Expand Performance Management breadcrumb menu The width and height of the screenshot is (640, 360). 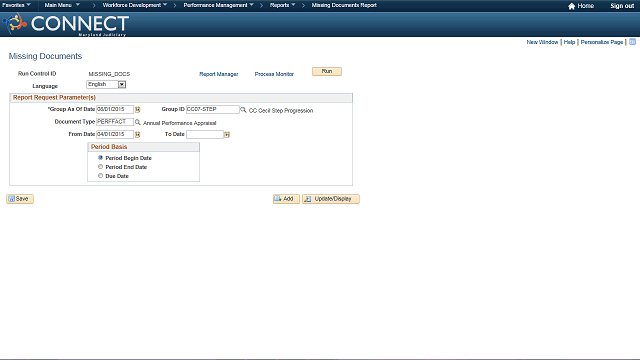tap(218, 5)
